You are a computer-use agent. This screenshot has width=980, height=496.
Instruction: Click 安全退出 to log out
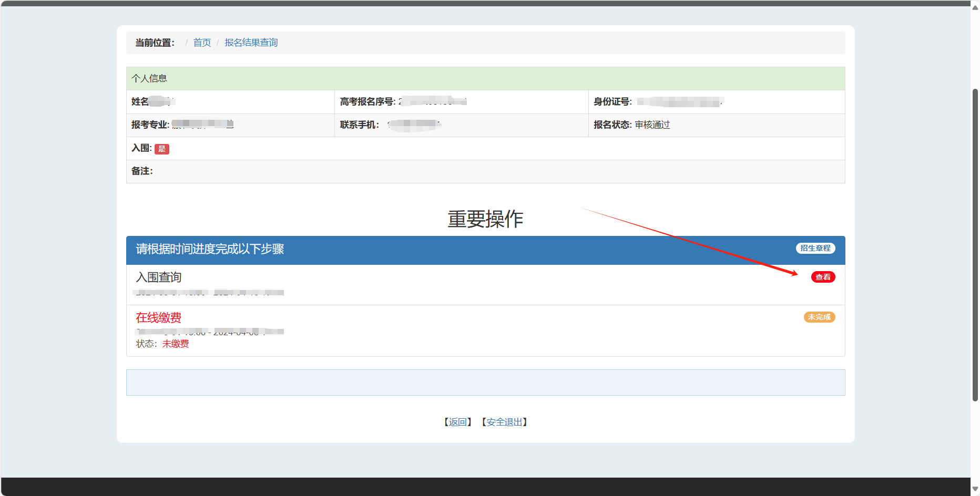click(504, 422)
